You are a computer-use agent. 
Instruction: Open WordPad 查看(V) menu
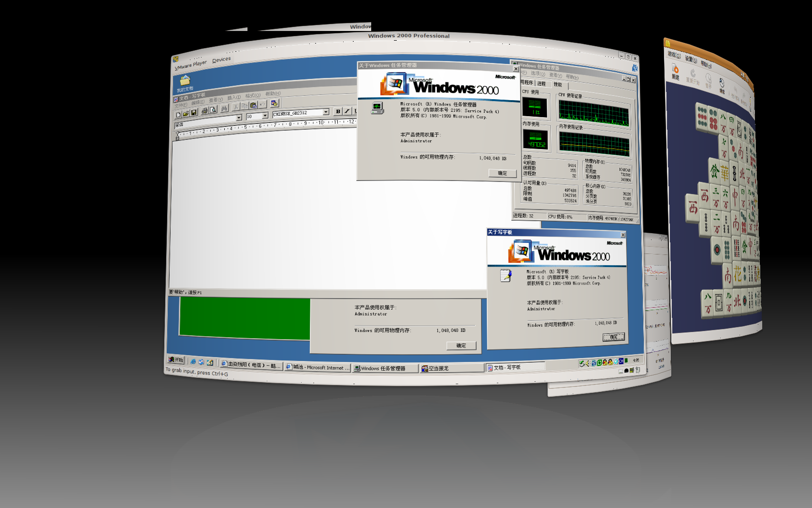(x=216, y=100)
